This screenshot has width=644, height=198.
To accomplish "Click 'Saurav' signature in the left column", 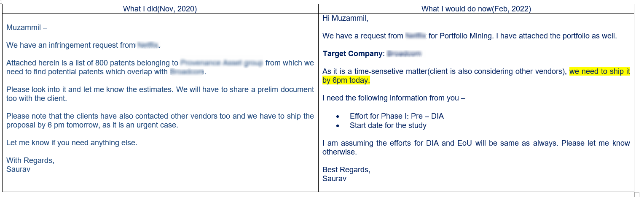I will (18, 169).
